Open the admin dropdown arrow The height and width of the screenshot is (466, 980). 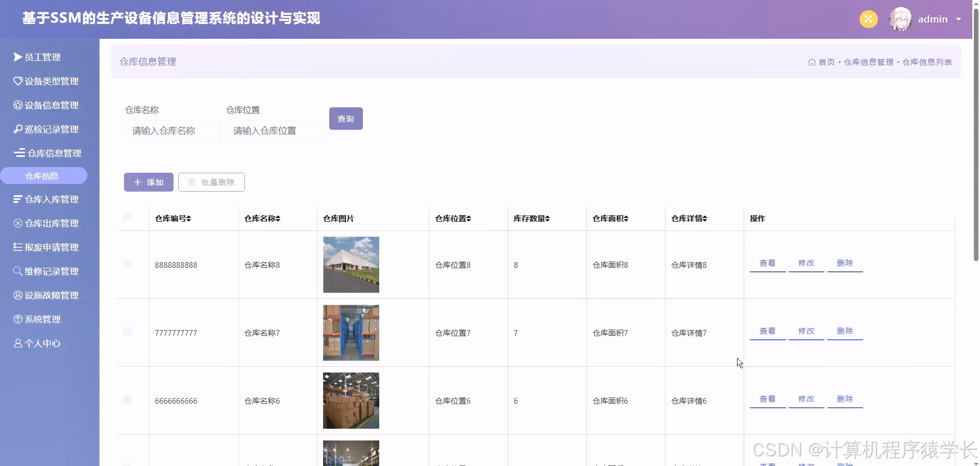pyautogui.click(x=959, y=19)
